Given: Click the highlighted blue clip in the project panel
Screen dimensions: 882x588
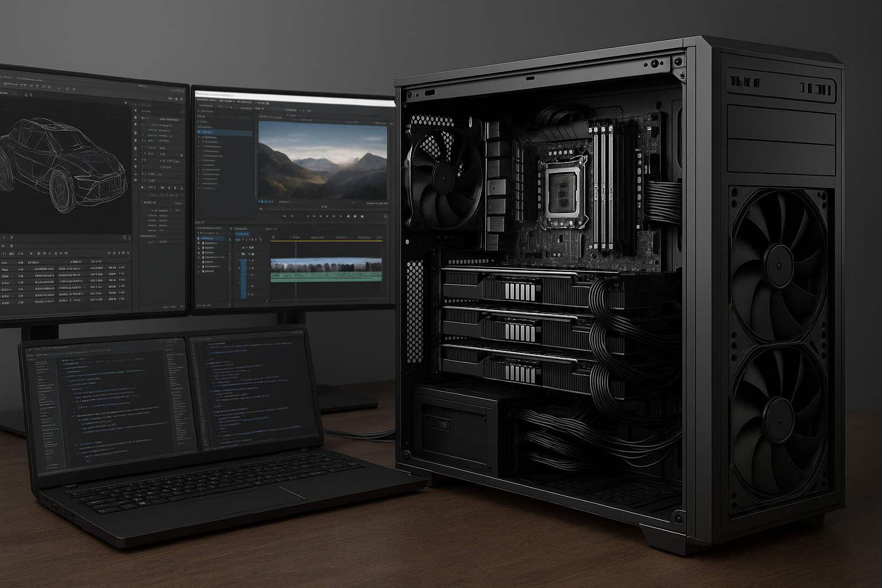Looking at the screenshot, I should click(x=225, y=132).
